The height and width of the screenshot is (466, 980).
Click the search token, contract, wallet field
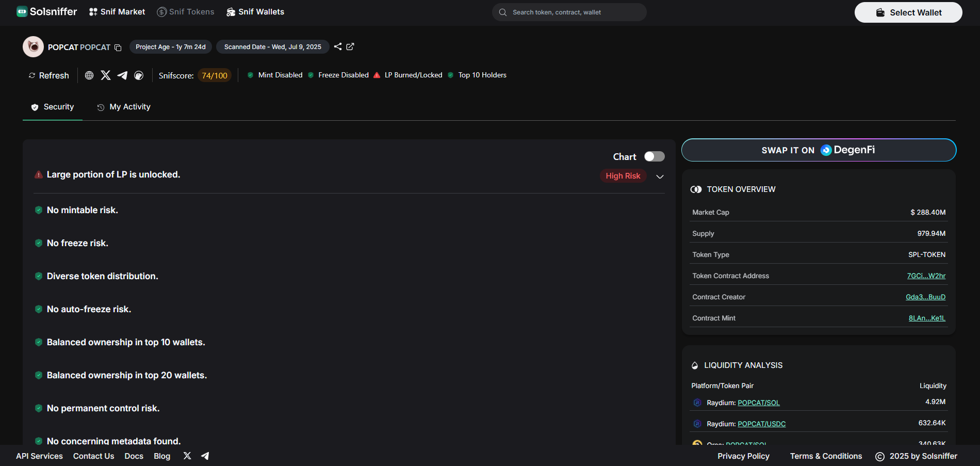pos(569,12)
